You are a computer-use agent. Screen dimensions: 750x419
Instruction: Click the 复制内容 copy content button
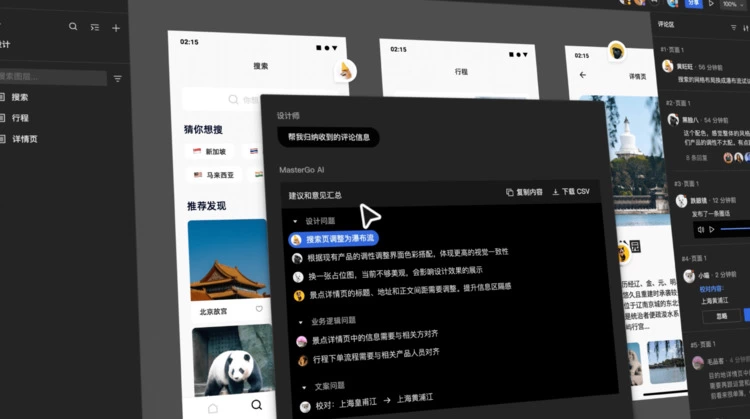click(x=524, y=192)
